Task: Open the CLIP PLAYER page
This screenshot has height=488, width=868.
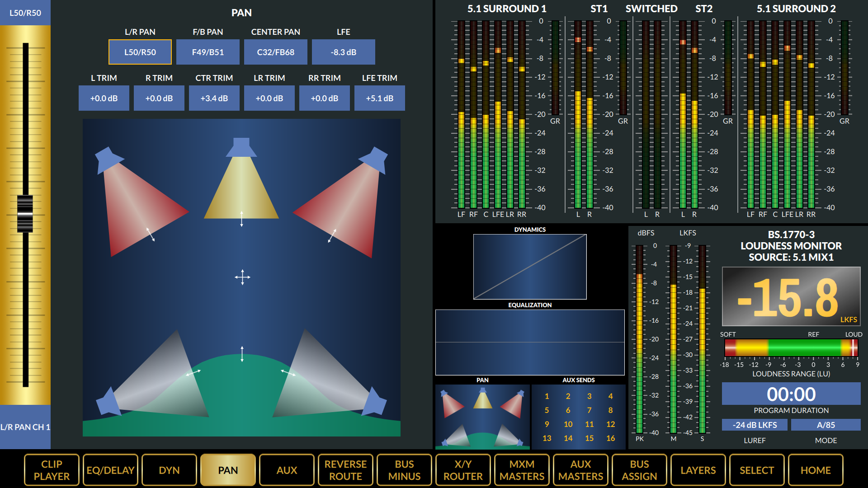Action: pos(52,470)
